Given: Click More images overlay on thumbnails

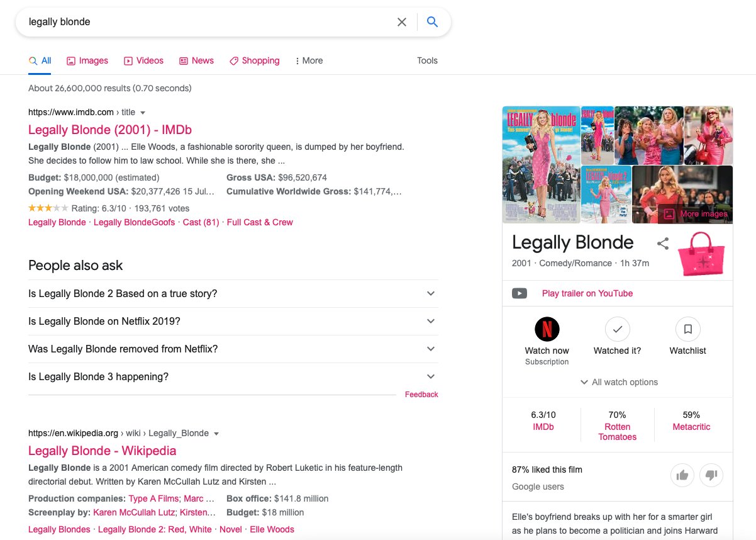Looking at the screenshot, I should coord(696,214).
